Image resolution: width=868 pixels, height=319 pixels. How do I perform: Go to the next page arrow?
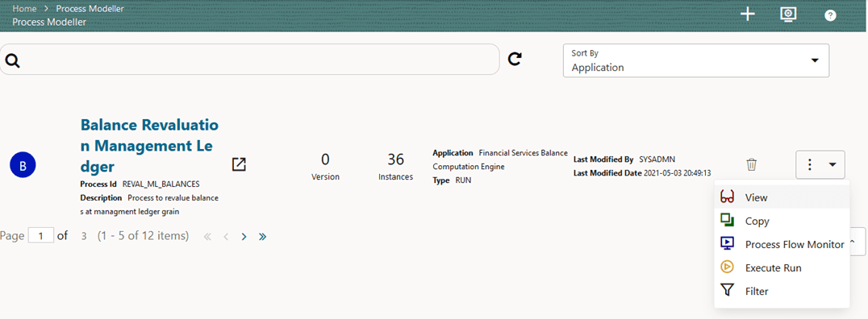point(244,237)
